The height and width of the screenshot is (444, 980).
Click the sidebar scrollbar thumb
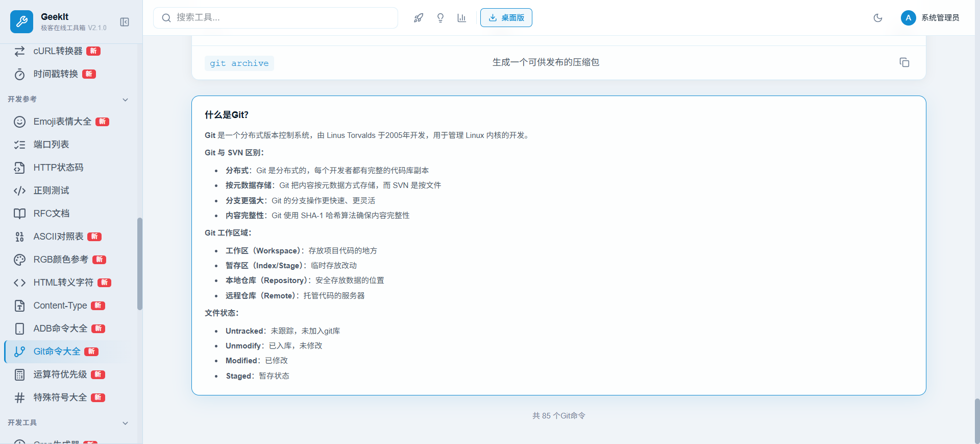(140, 264)
